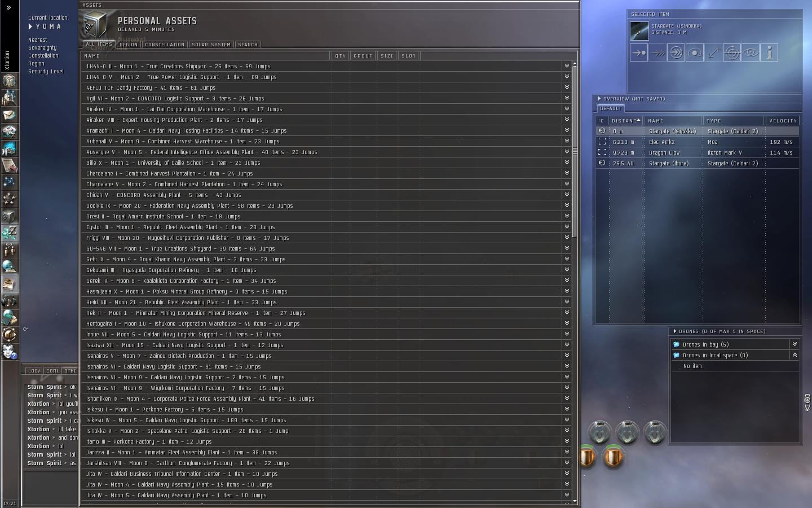Click the folder icon beside Drones in bay
The width and height of the screenshot is (812, 508).
(676, 344)
